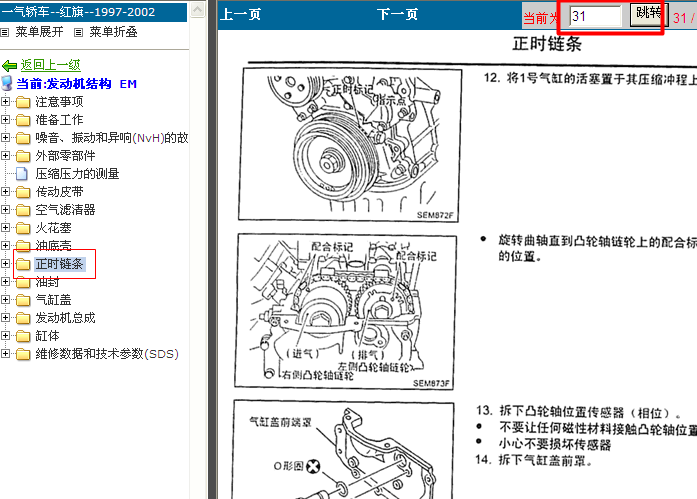The image size is (697, 499).
Task: Go to previous page with 上一页
Action: coord(240,14)
